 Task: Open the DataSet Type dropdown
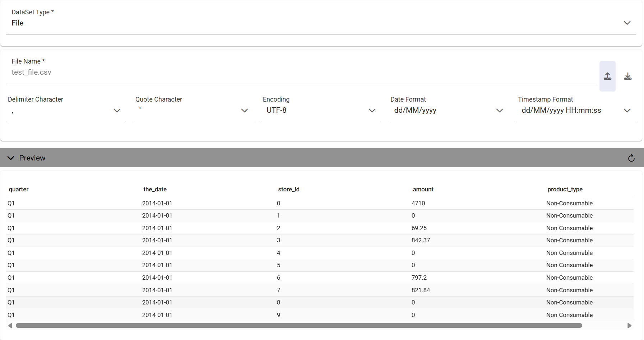[x=321, y=23]
